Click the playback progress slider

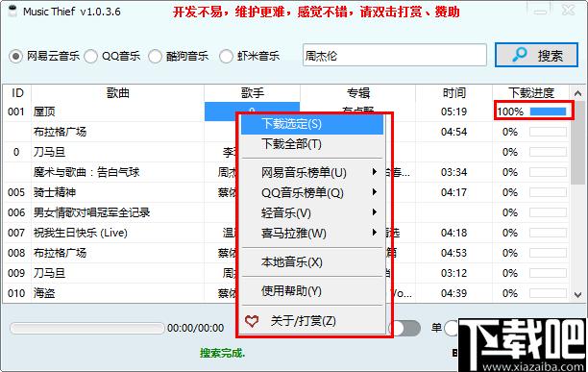[87, 328]
